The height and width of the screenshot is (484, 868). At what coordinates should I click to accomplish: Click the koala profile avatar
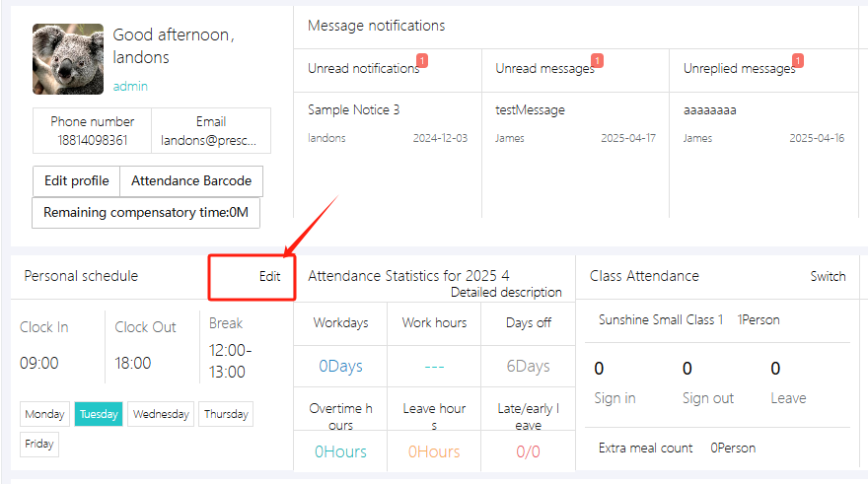pos(68,59)
